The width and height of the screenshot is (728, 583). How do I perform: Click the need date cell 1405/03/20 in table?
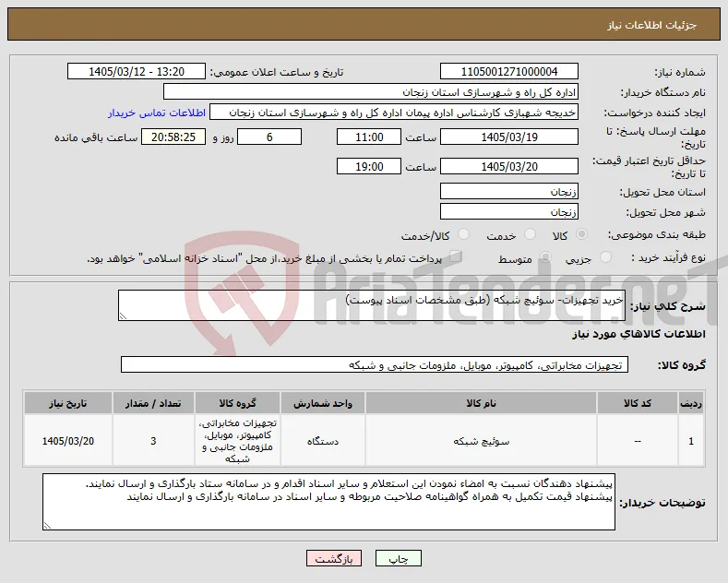click(67, 441)
